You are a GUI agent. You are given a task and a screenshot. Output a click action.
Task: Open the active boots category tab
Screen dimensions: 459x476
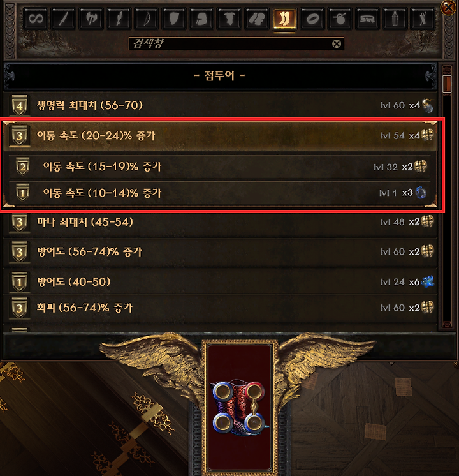click(x=284, y=19)
